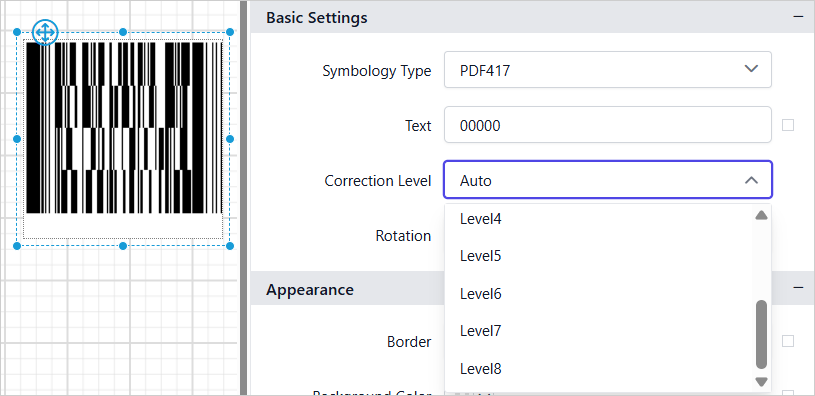Select Level4 correction level
The height and width of the screenshot is (396, 815).
600,219
